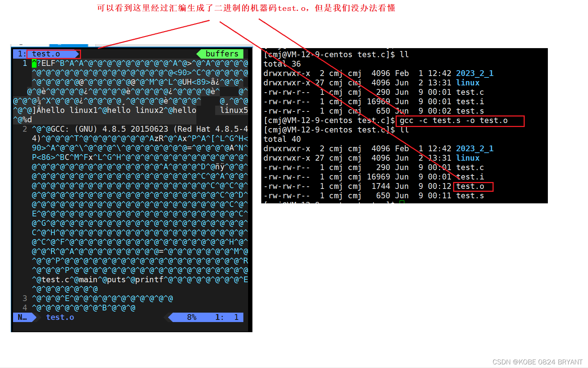The image size is (588, 368).
Task: Click file size 16969 in second listing
Action: tap(378, 177)
